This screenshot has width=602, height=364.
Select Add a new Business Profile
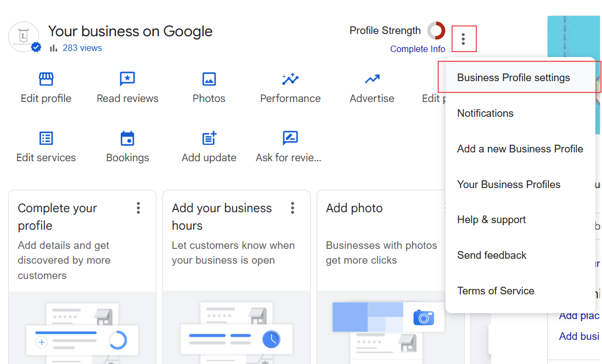coord(520,149)
